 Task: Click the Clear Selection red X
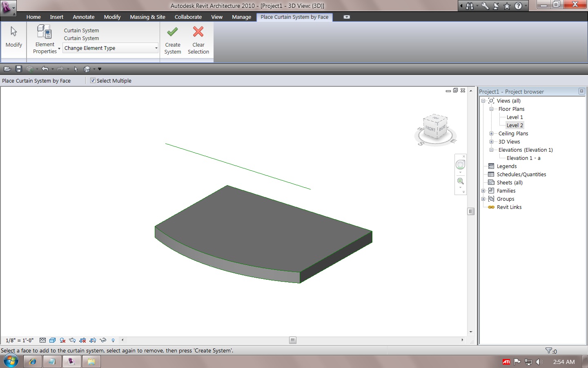(198, 32)
